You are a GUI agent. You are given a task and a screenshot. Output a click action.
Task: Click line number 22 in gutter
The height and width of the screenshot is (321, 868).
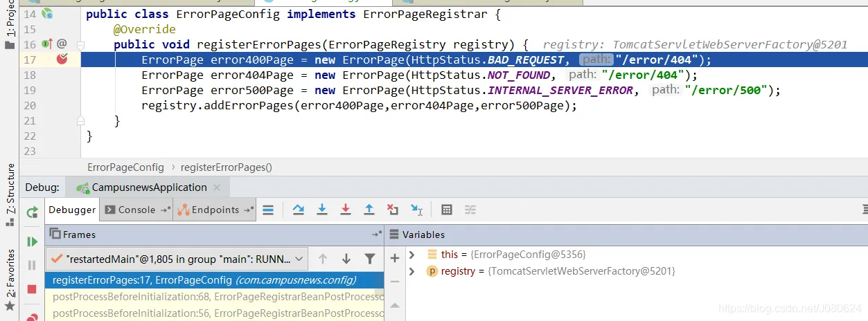29,136
